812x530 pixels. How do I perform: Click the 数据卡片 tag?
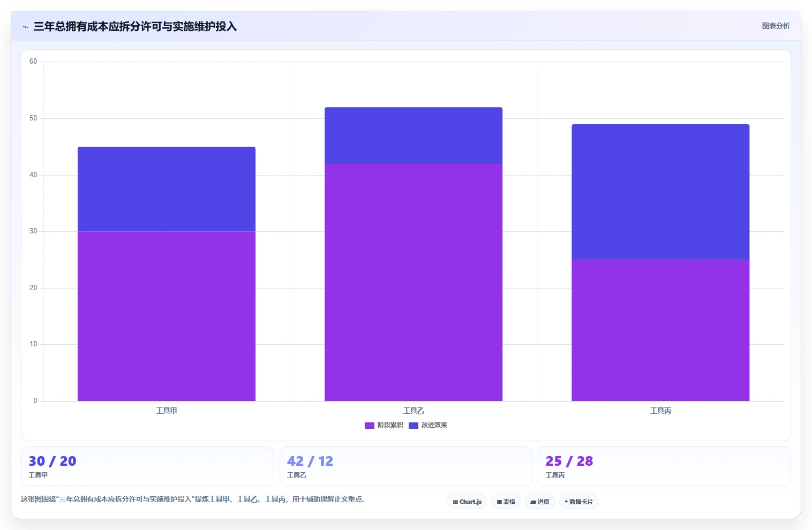coord(578,502)
